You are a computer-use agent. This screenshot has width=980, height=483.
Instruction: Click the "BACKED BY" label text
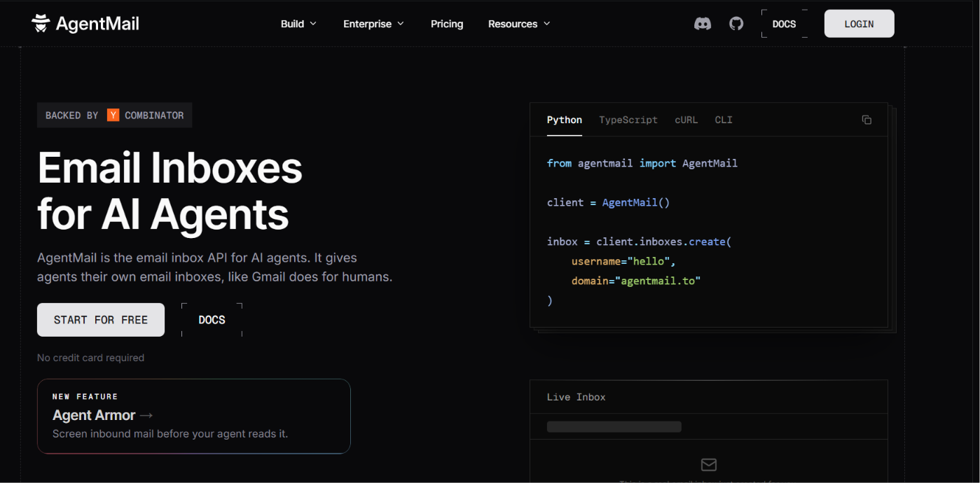[71, 115]
